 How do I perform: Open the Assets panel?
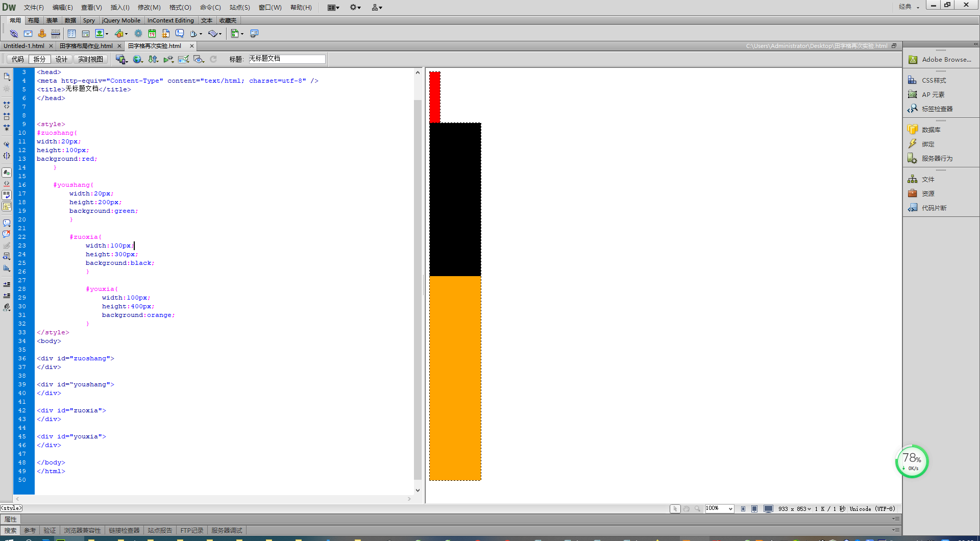(927, 193)
